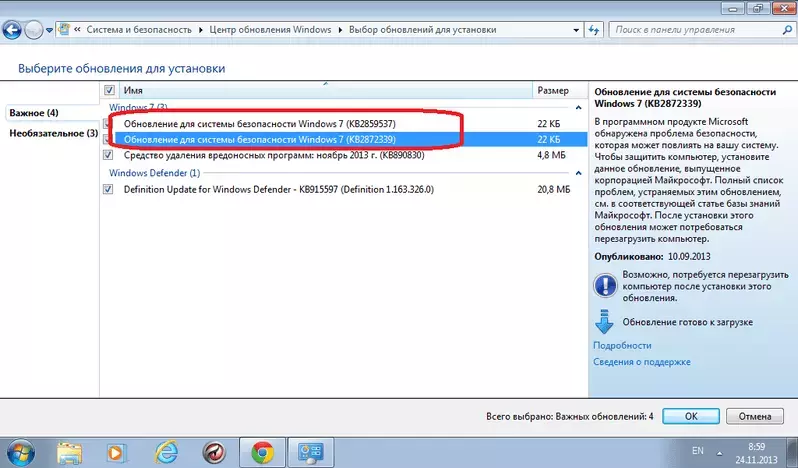Open the clock showing 8:59

point(756,453)
